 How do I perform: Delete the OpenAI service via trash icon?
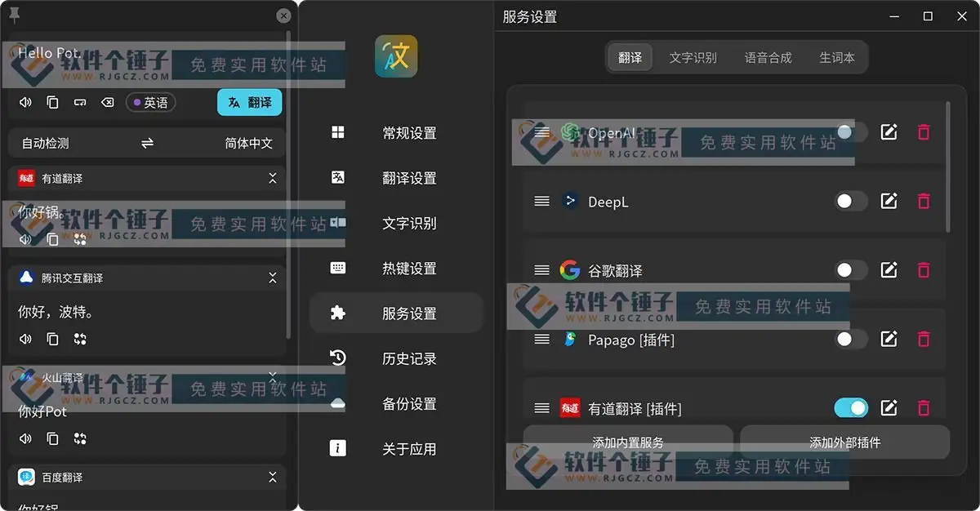coord(924,132)
